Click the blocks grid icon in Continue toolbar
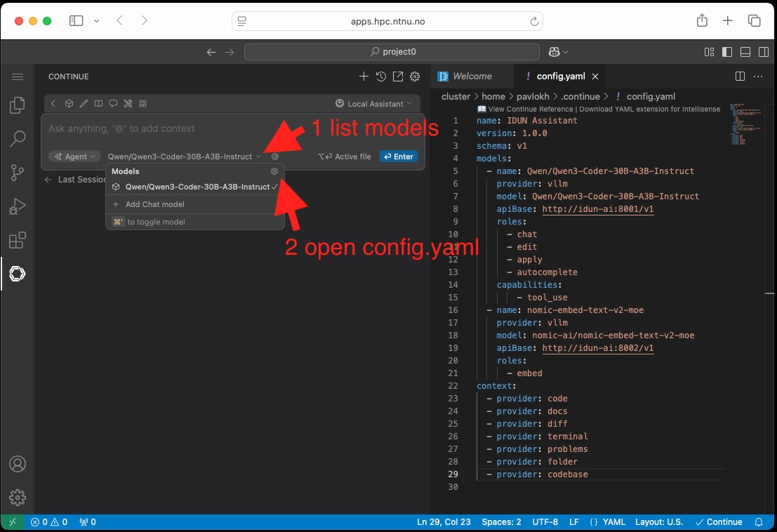Viewport: 777px width, 532px height. (x=142, y=104)
